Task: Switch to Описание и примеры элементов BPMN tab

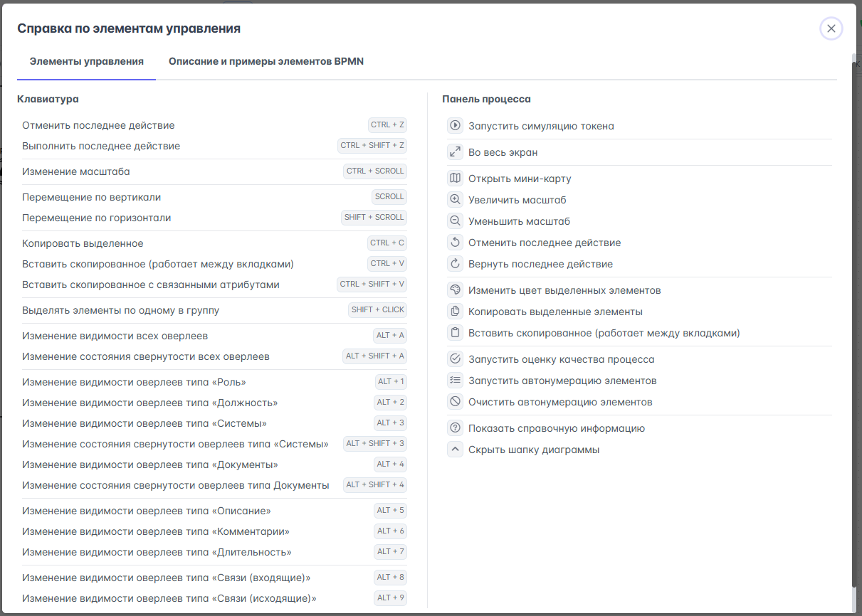Action: point(266,62)
